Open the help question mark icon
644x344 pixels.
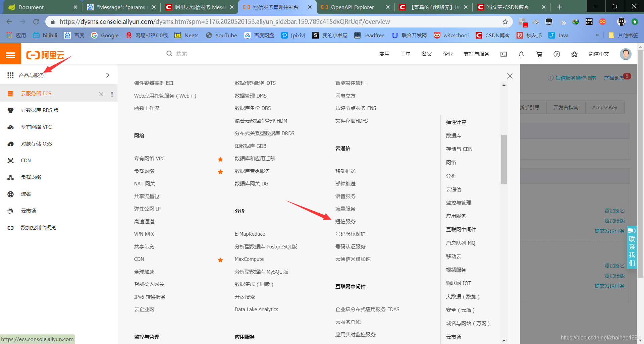(x=557, y=54)
